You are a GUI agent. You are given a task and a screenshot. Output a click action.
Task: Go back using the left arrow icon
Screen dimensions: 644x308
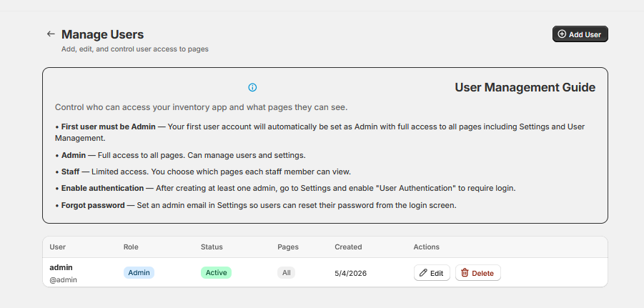pyautogui.click(x=51, y=34)
